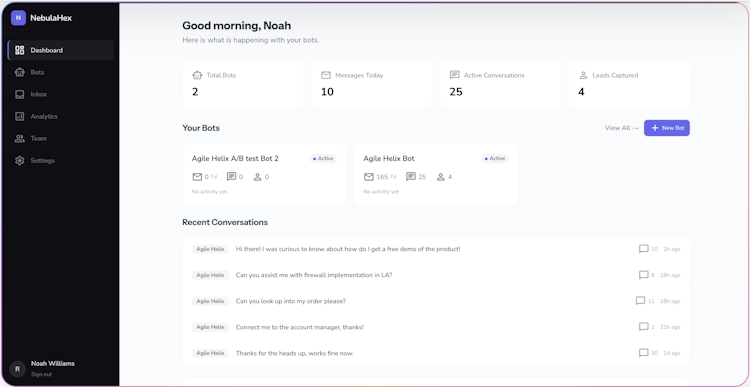Click the Total Bots robot icon
This screenshot has height=387, width=750.
pyautogui.click(x=197, y=75)
